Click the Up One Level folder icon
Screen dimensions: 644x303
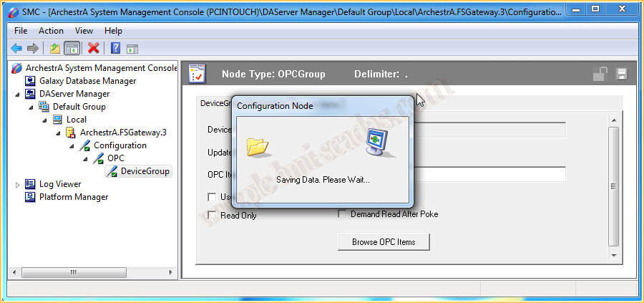[x=54, y=48]
